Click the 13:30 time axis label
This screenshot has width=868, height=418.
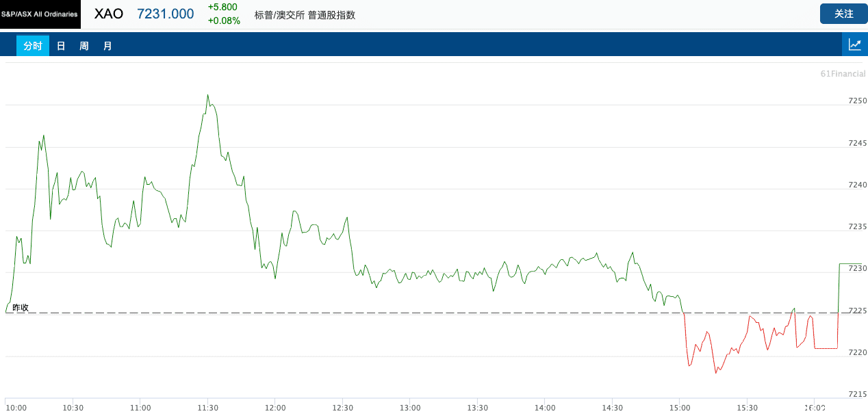(x=477, y=408)
